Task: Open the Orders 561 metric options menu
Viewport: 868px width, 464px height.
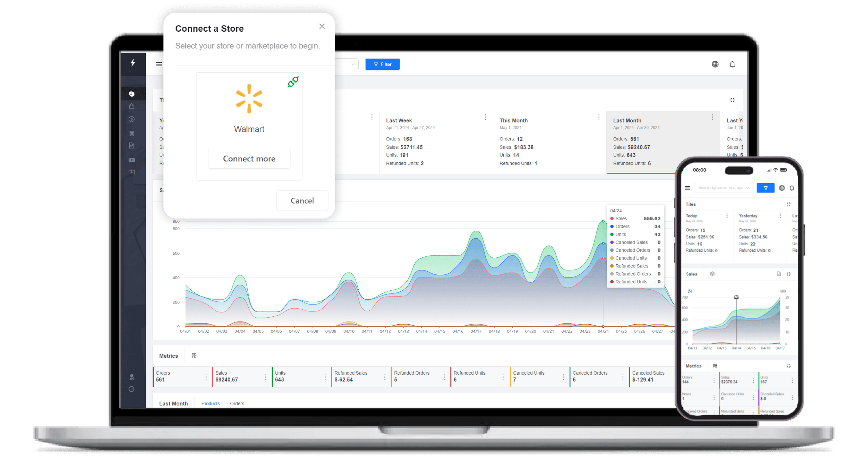Action: click(x=206, y=377)
